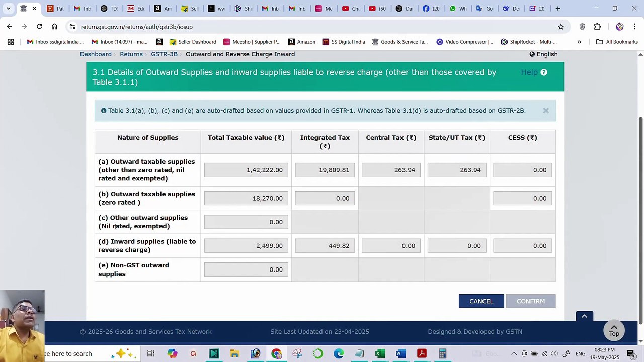The width and height of the screenshot is (644, 362).
Task: Open the apps grid in bookmarks bar
Action: pyautogui.click(x=11, y=42)
